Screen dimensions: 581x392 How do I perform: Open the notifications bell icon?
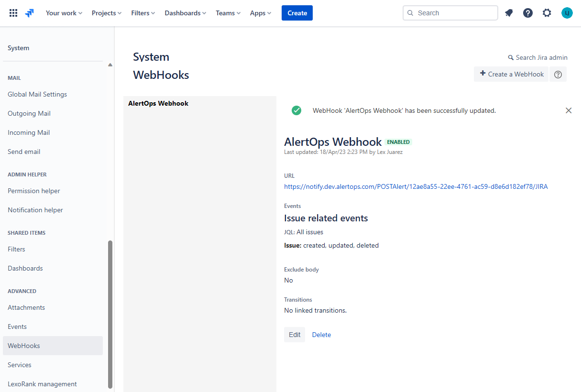point(509,13)
